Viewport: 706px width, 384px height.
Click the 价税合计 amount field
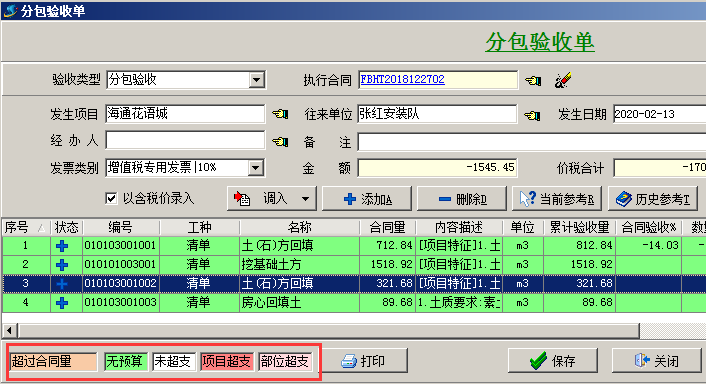[660, 168]
